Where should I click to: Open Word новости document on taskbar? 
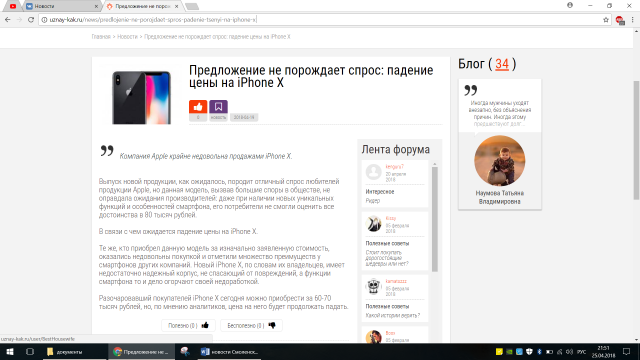(229, 351)
